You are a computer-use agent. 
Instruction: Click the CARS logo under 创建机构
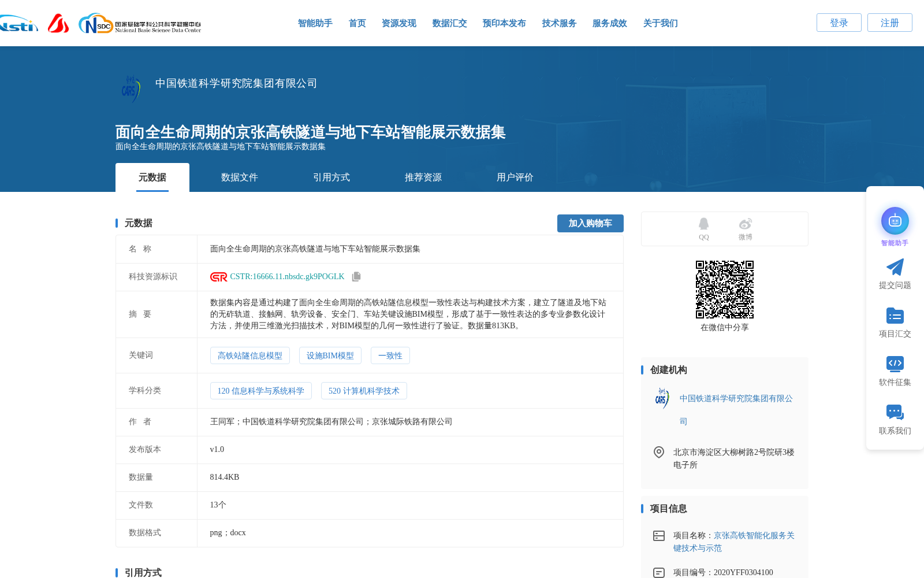click(x=662, y=398)
